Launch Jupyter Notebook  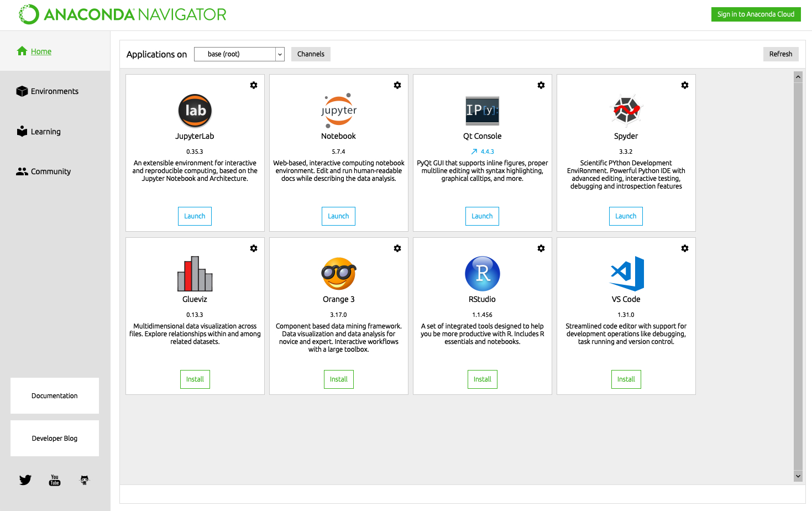tap(338, 216)
